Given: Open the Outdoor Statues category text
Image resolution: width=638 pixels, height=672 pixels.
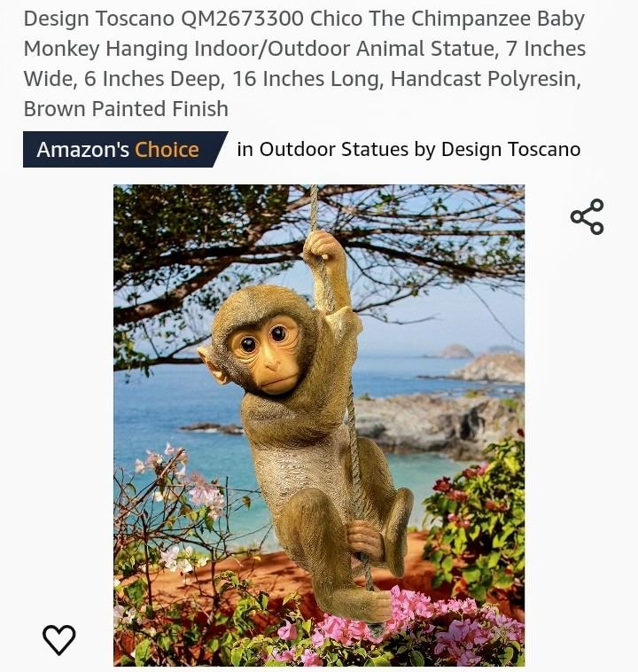Looking at the screenshot, I should (334, 150).
